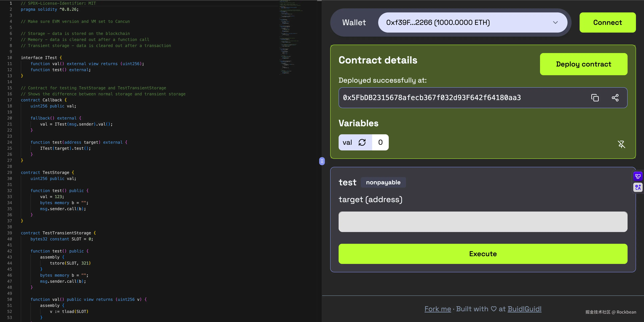Grab the dotted panel divider handle
This screenshot has height=322, width=644.
point(322,161)
